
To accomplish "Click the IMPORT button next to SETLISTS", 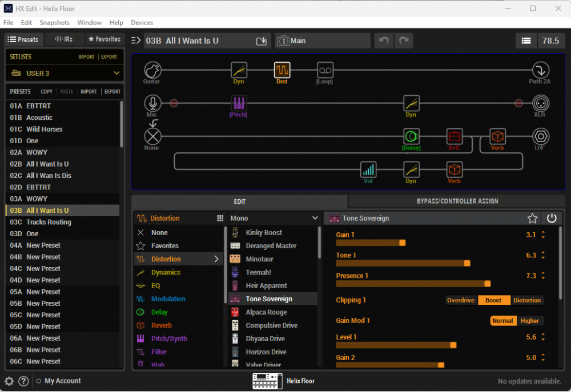I will (x=86, y=57).
